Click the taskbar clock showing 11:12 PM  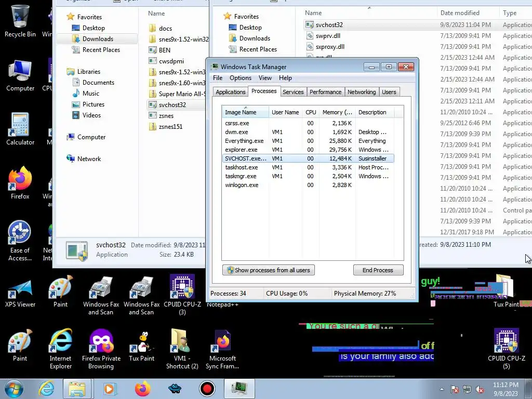[x=506, y=389]
